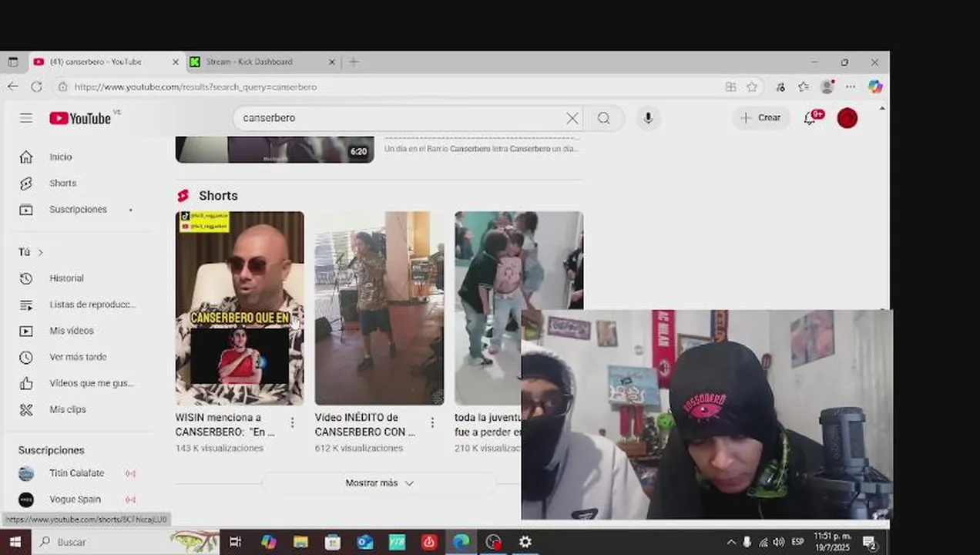Screen dimensions: 980x555
Task: Play the WISIN short thumbnail
Action: [x=240, y=308]
